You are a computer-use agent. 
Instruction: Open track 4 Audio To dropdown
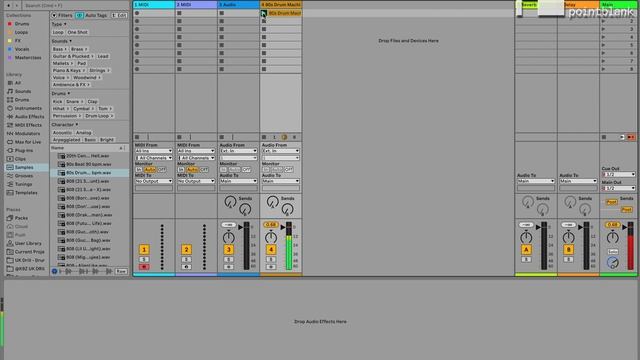(x=281, y=181)
